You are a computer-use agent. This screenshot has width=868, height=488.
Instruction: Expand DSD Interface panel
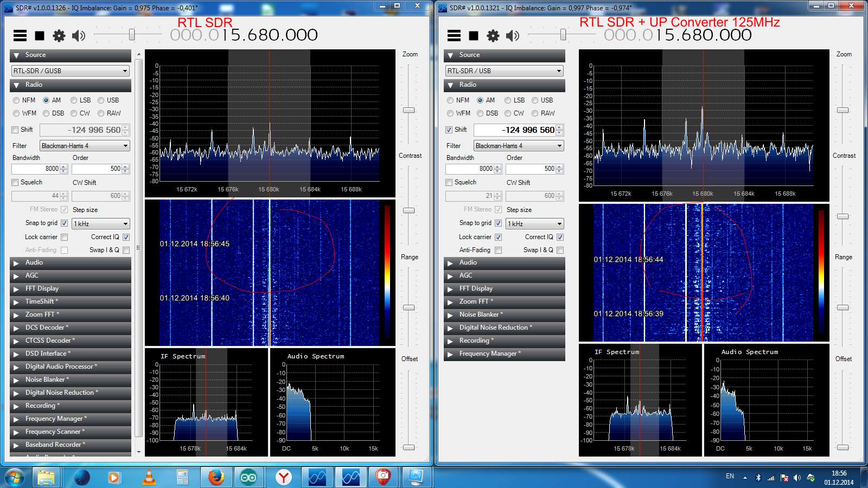coord(71,354)
